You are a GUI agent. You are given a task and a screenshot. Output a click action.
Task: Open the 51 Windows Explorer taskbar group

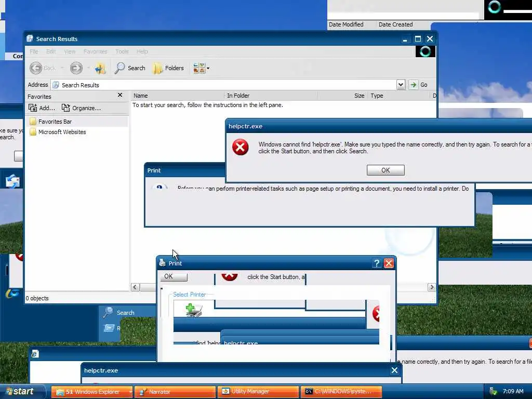(91, 392)
